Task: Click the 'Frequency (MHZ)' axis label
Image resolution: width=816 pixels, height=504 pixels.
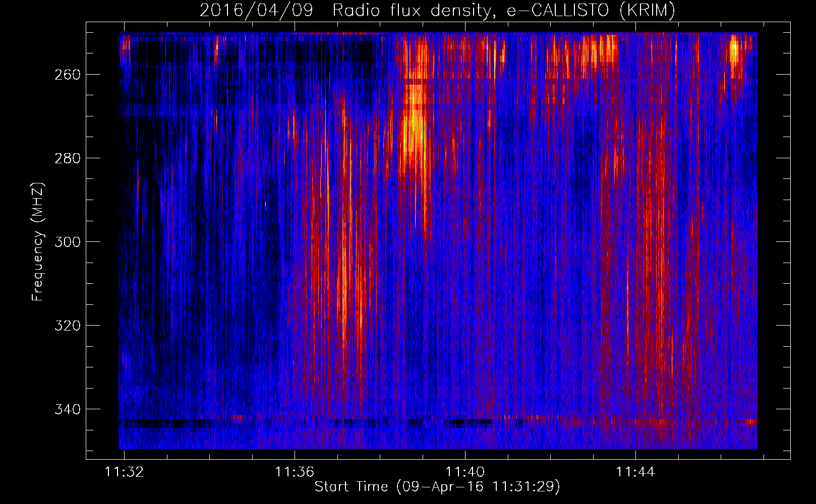Action: (x=38, y=241)
